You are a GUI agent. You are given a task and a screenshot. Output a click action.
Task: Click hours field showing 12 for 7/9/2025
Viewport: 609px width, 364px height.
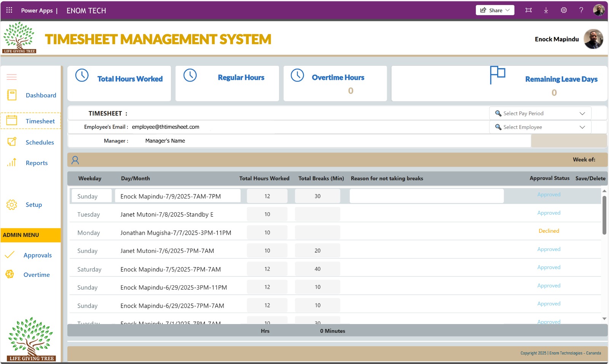pos(267,196)
